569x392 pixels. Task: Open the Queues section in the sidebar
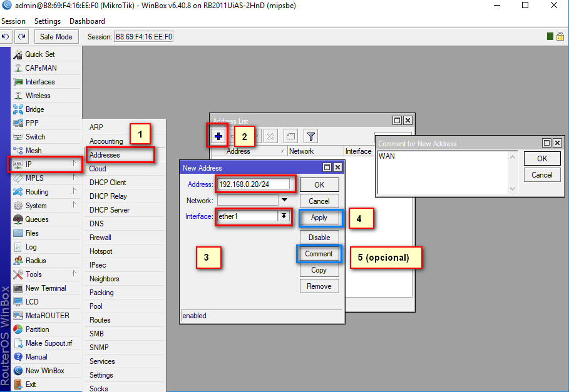[38, 219]
